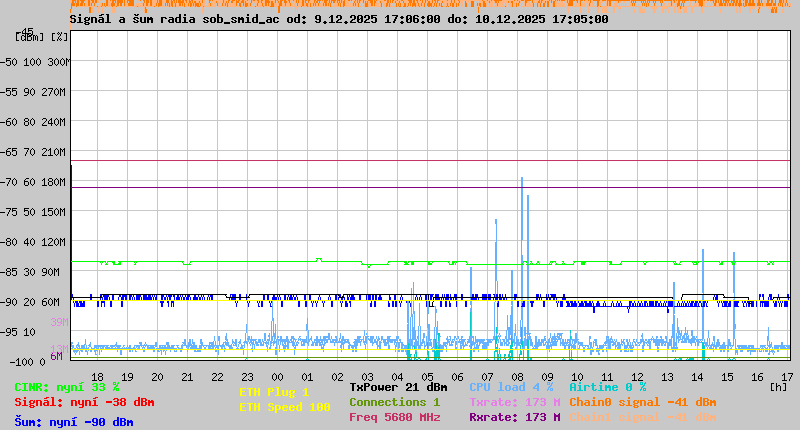Screen dimensions: 800x430
Task: Click the "Airtime 0 %" legend label
Action: click(x=608, y=387)
